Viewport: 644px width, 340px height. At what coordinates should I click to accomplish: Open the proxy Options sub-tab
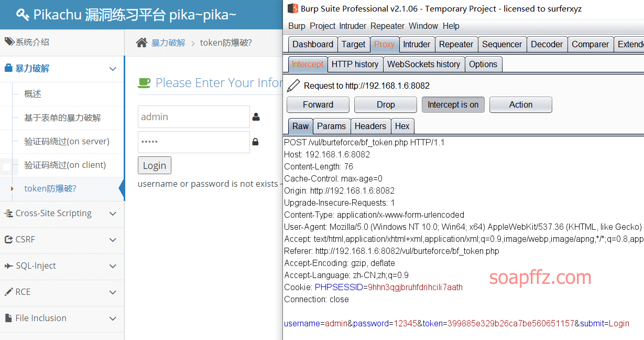(x=483, y=64)
